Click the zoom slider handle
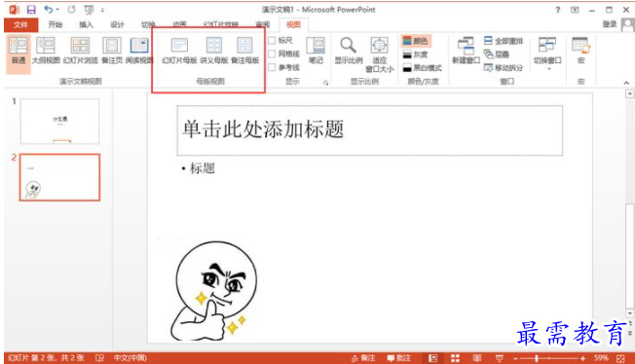The width and height of the screenshot is (635, 364). 537,358
